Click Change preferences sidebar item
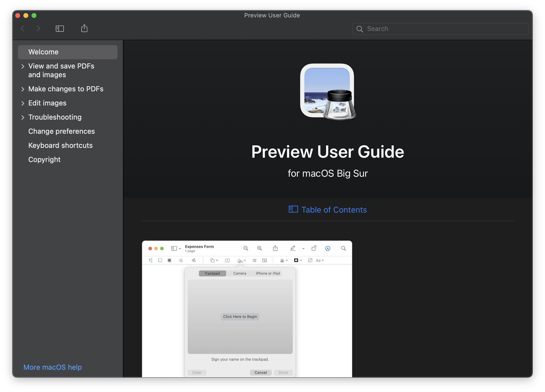 (61, 131)
